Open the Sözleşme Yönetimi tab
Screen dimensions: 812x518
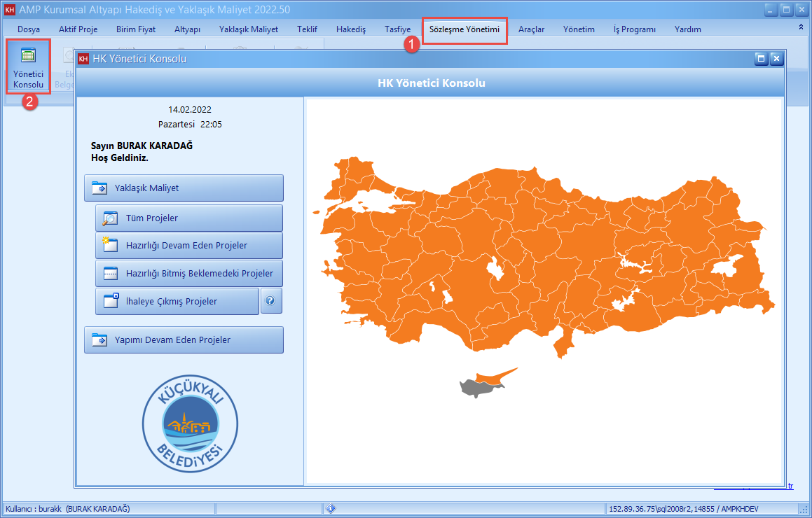[x=464, y=29]
